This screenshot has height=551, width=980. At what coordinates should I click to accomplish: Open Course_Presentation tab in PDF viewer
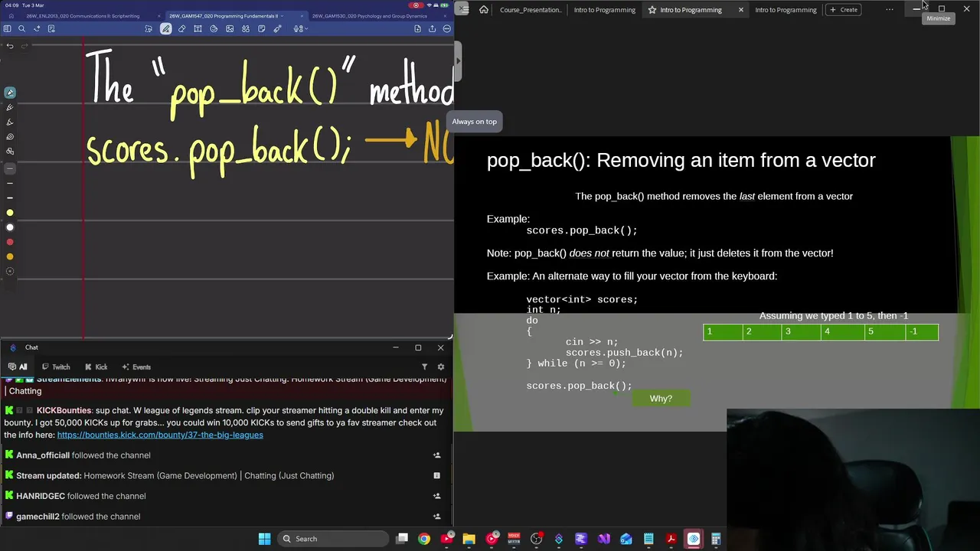(530, 9)
